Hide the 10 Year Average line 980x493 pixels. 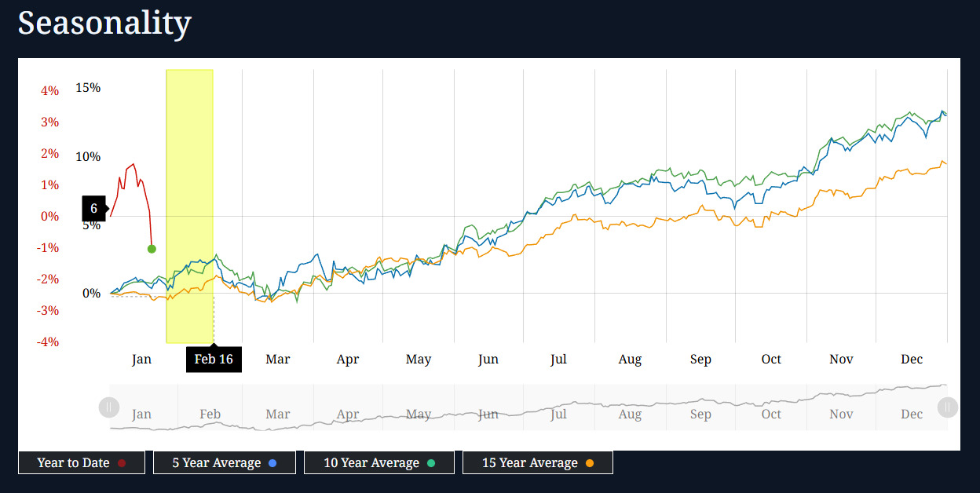tap(378, 463)
